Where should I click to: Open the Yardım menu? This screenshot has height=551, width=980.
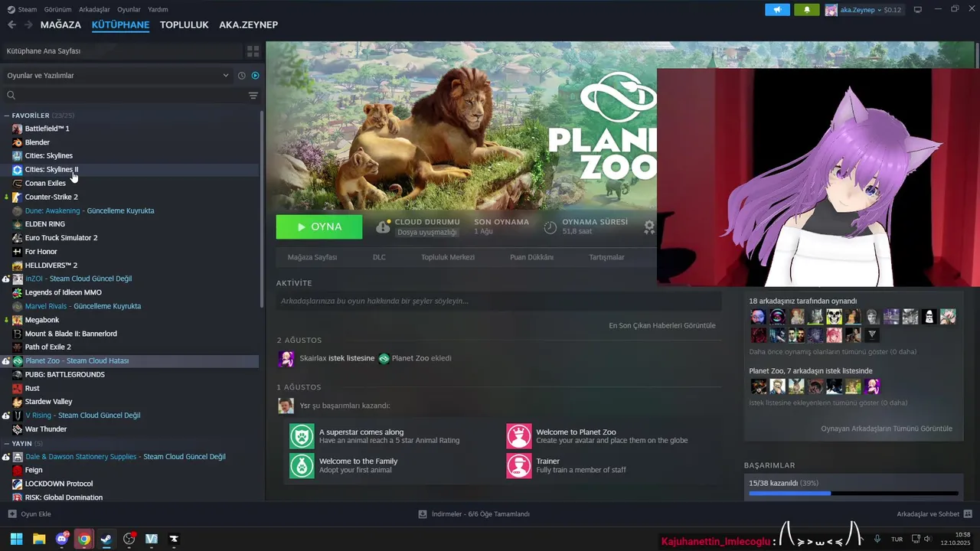[x=158, y=9]
